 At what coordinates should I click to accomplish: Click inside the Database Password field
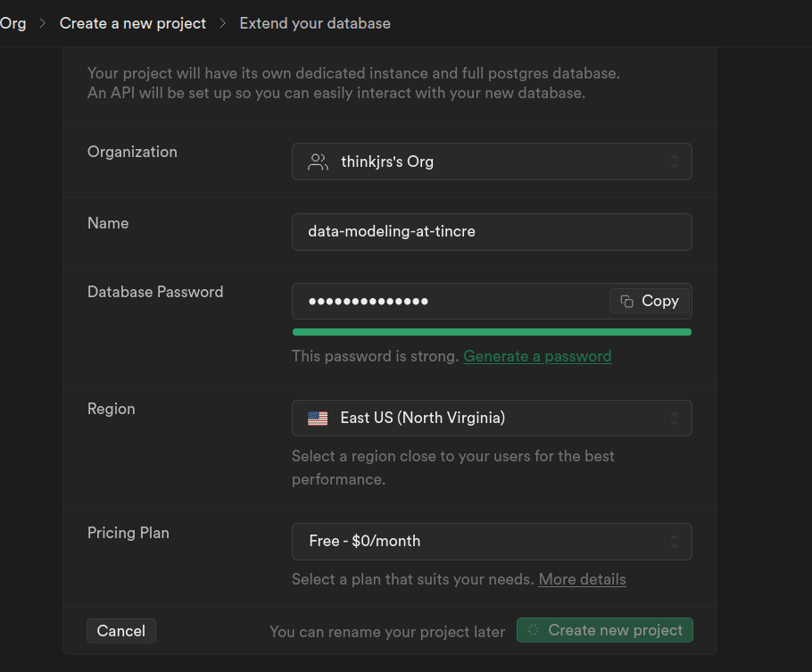[446, 302]
